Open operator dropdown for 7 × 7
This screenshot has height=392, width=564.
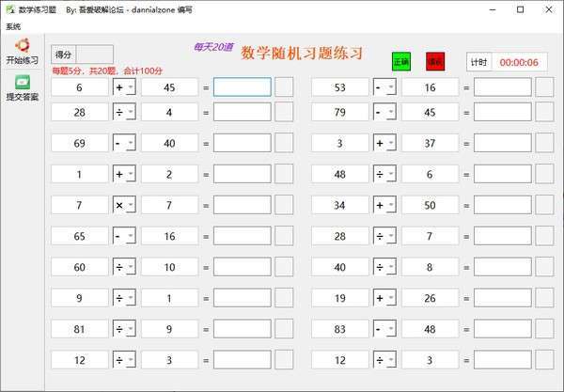(x=124, y=205)
